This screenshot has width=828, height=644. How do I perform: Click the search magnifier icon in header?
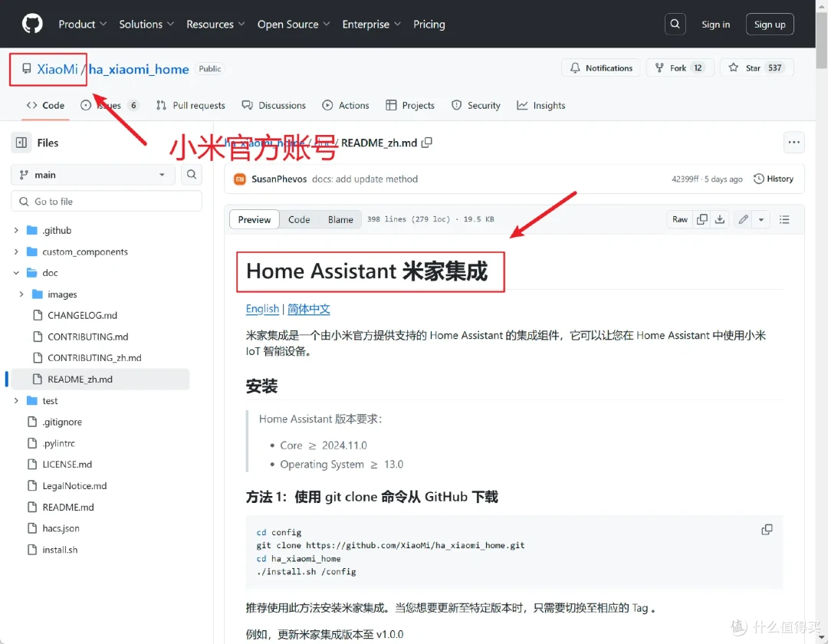[x=675, y=25]
